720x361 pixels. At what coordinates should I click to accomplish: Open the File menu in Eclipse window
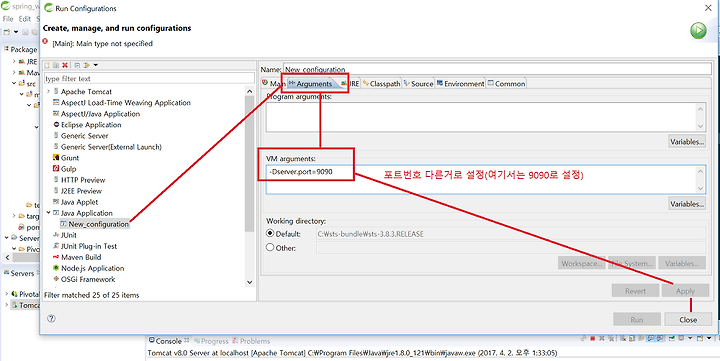8,19
